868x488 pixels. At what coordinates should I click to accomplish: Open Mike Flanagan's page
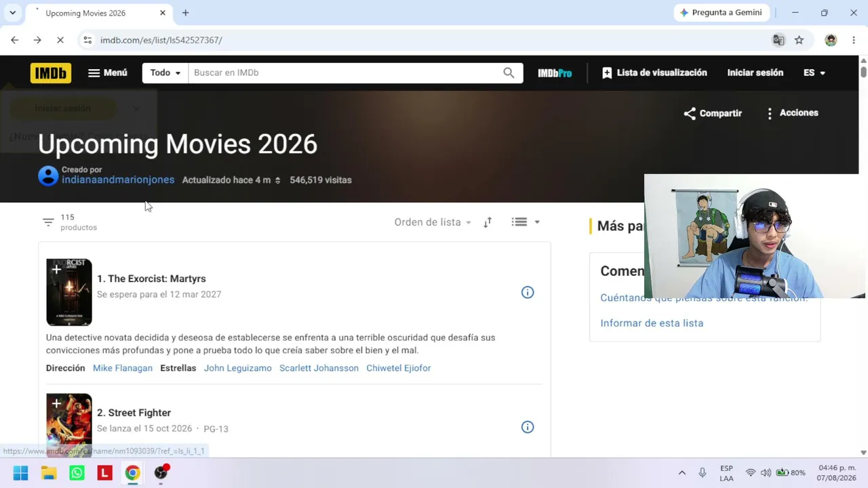coord(123,368)
